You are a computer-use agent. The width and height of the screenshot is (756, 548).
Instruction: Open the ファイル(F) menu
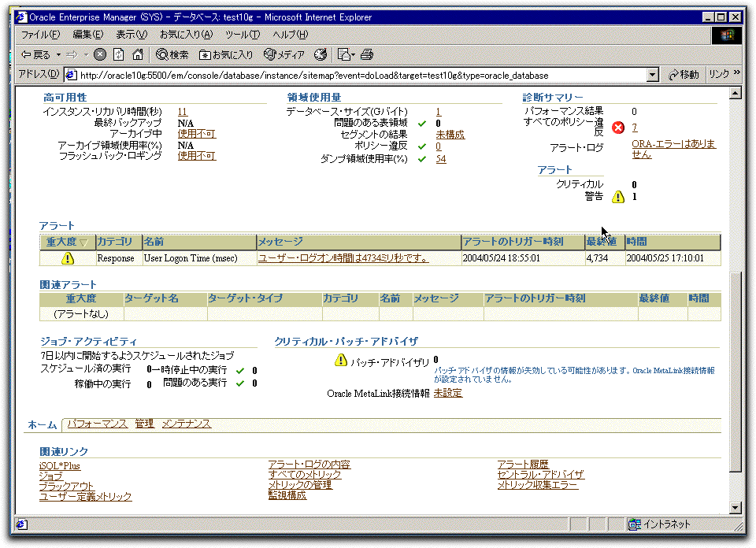[40, 35]
